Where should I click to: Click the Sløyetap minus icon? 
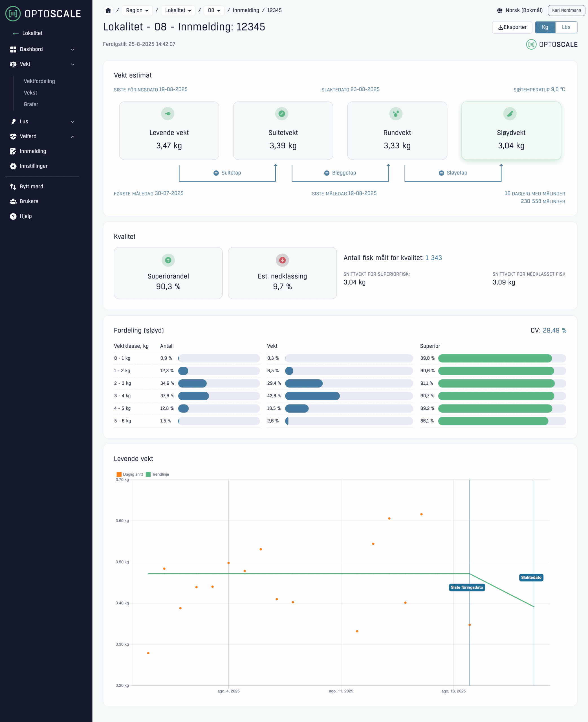pyautogui.click(x=441, y=173)
